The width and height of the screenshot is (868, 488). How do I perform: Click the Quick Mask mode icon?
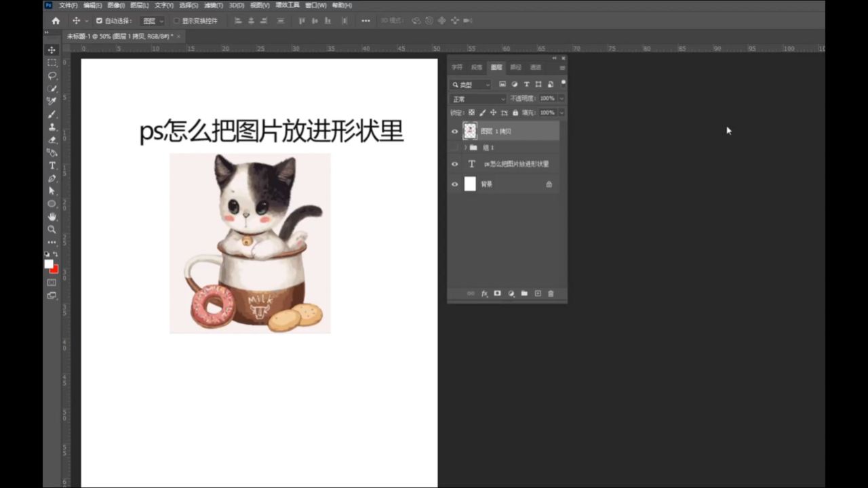click(52, 283)
